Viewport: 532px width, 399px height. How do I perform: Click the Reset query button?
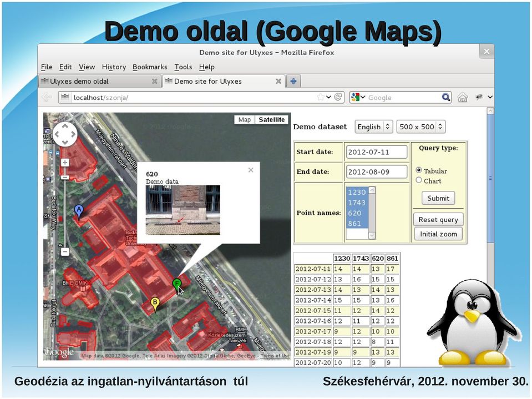tap(438, 220)
